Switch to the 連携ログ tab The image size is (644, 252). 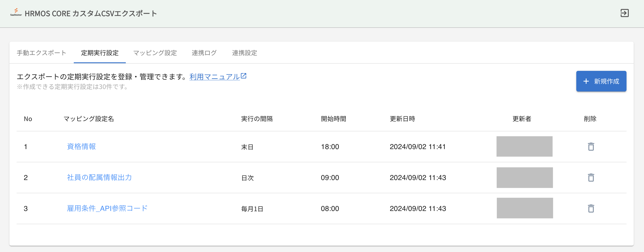pos(204,53)
